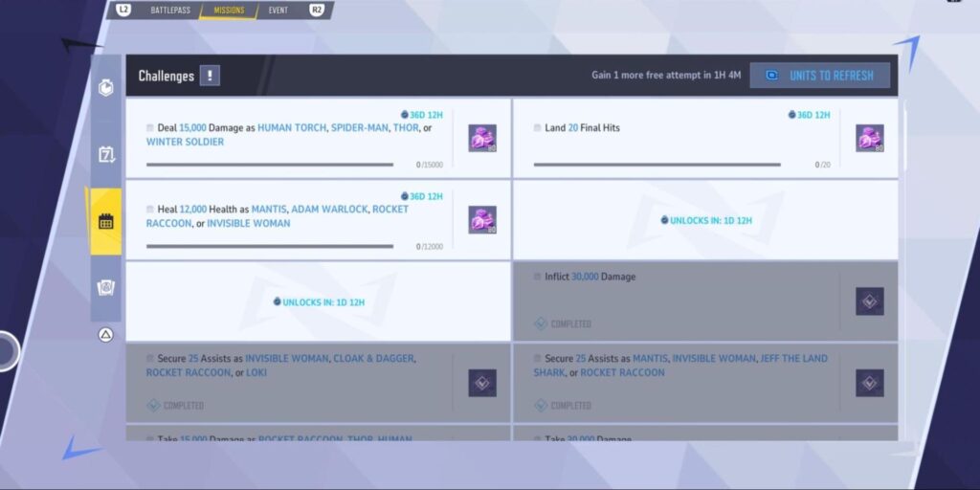
Task: Toggle checkbox for Secure 25 Assists with Mantis
Action: click(x=538, y=358)
